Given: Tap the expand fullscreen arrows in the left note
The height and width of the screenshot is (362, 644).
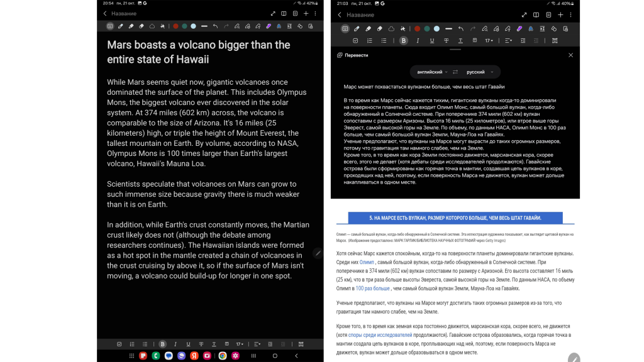Looking at the screenshot, I should [x=273, y=13].
